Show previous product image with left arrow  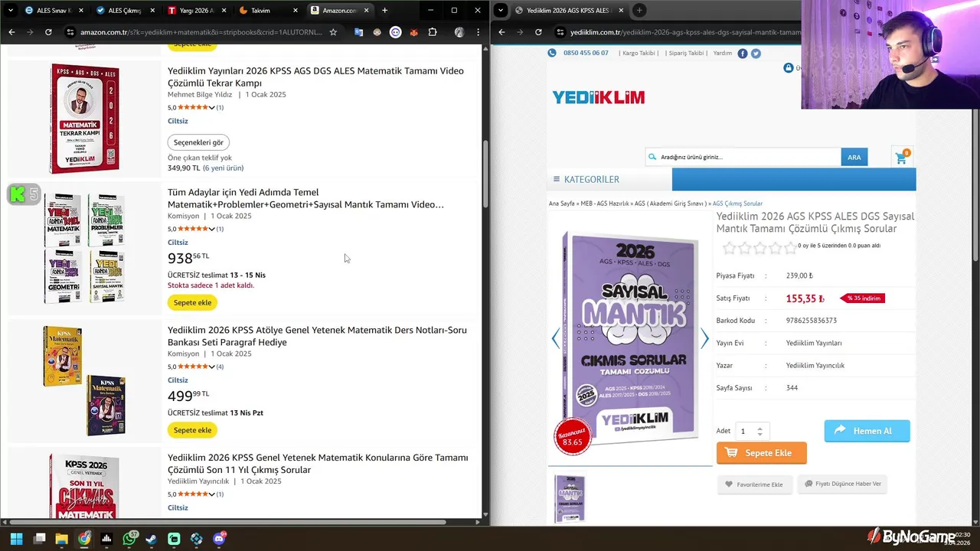click(556, 338)
